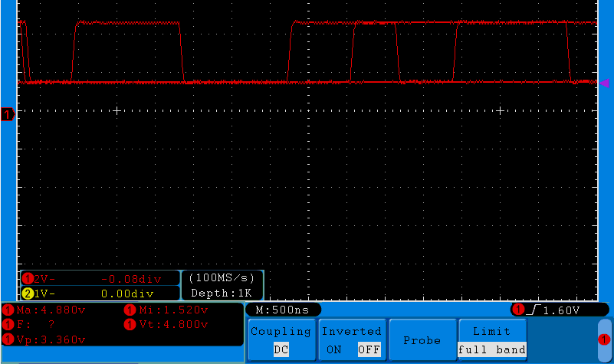Select the Coupling menu item
This screenshot has height=364, width=614.
(281, 331)
